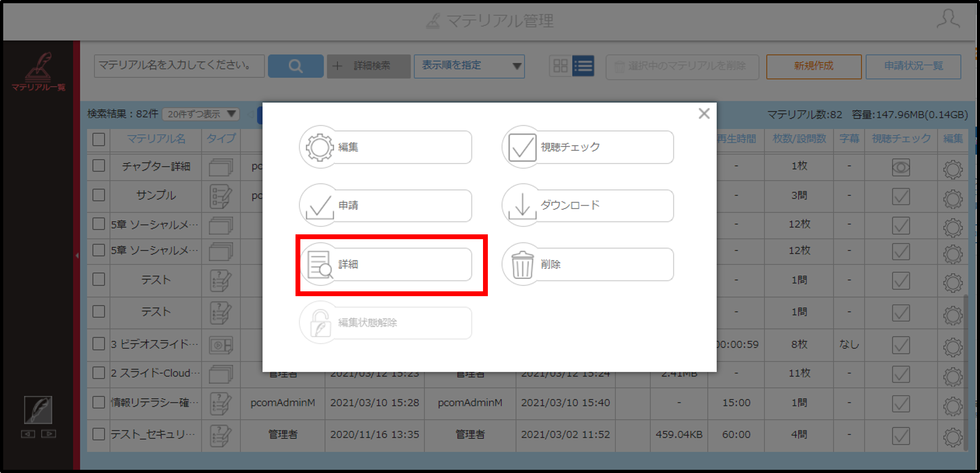Screen dimensions: 980x473
Task: Click the slide type icon in 2 スライド-Cloud row
Action: [x=221, y=374]
